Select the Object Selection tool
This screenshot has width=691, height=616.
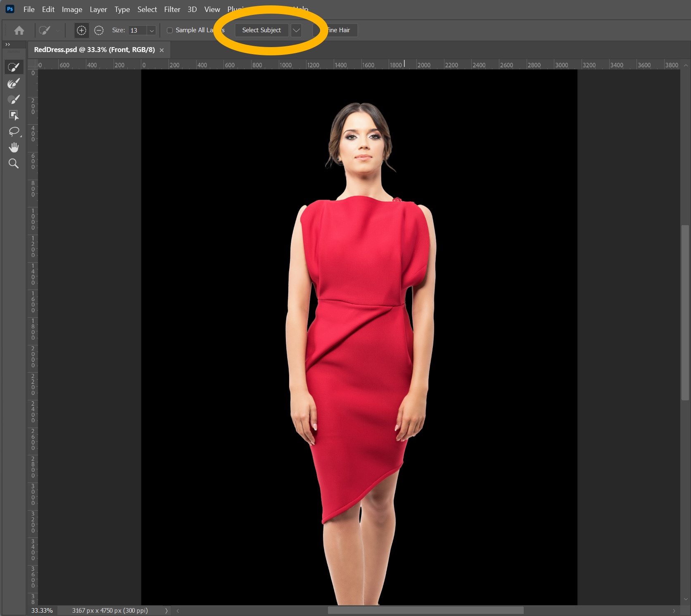click(x=14, y=115)
